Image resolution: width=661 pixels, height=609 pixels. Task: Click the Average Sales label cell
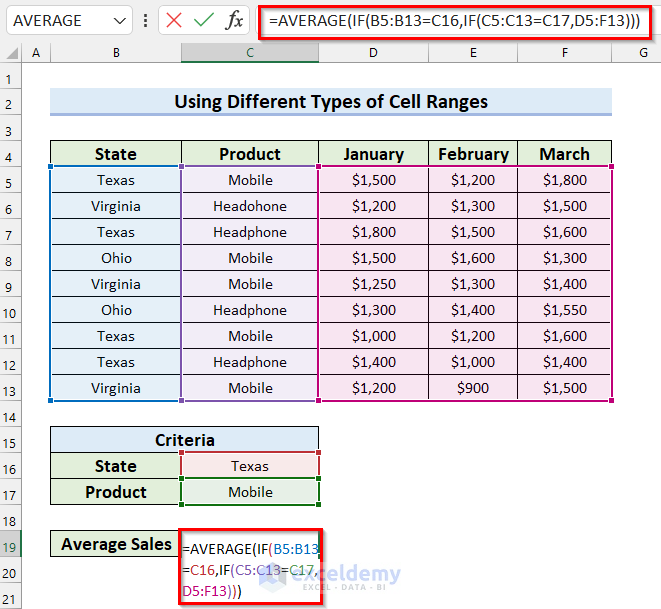[116, 544]
